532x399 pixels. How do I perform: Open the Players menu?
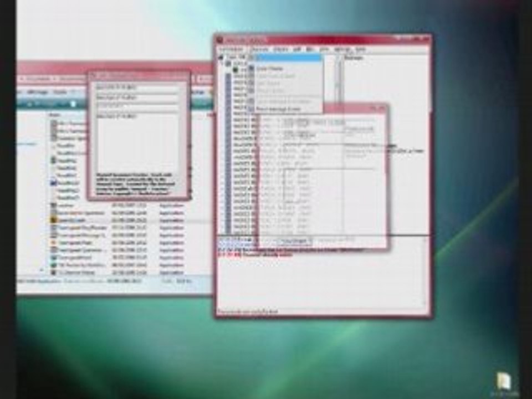[x=280, y=49]
